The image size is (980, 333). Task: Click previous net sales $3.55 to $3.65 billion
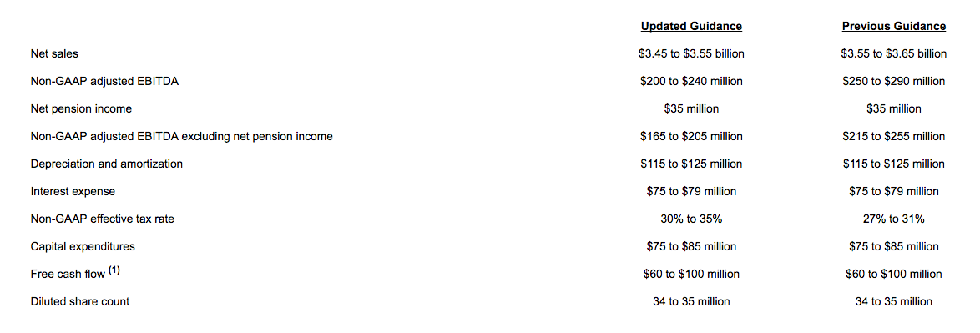(894, 53)
